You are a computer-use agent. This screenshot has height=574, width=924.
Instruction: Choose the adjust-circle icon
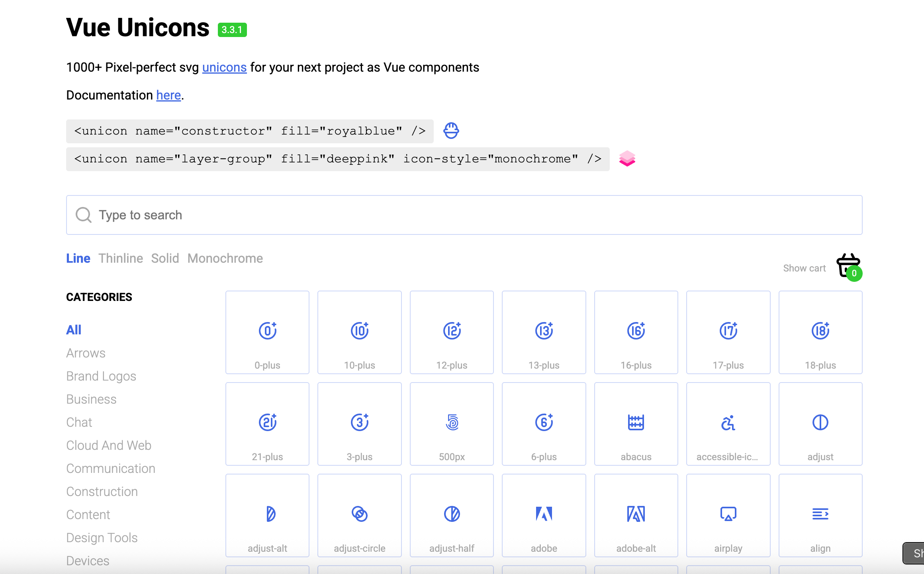[x=359, y=515]
